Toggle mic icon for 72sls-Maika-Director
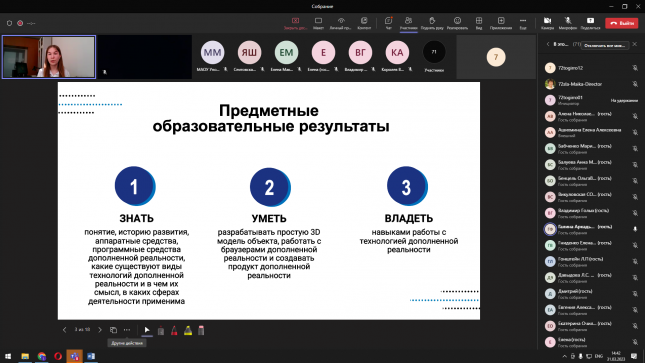 pos(635,84)
